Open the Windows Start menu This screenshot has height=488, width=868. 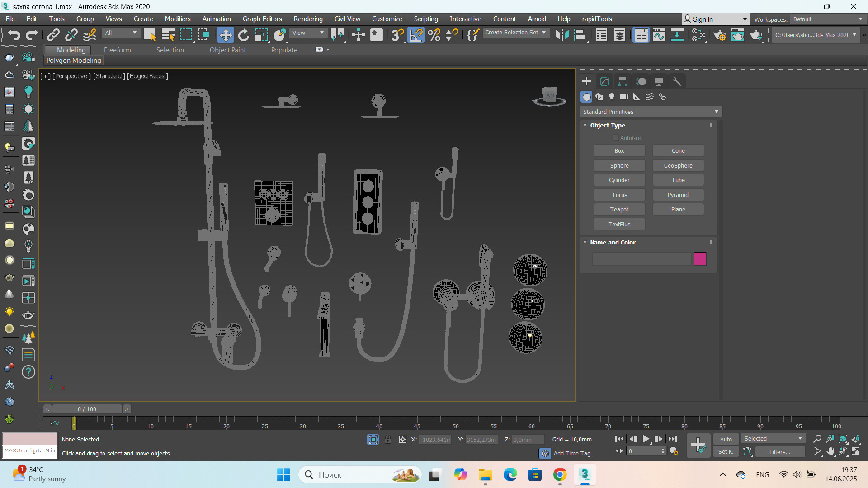pyautogui.click(x=283, y=474)
